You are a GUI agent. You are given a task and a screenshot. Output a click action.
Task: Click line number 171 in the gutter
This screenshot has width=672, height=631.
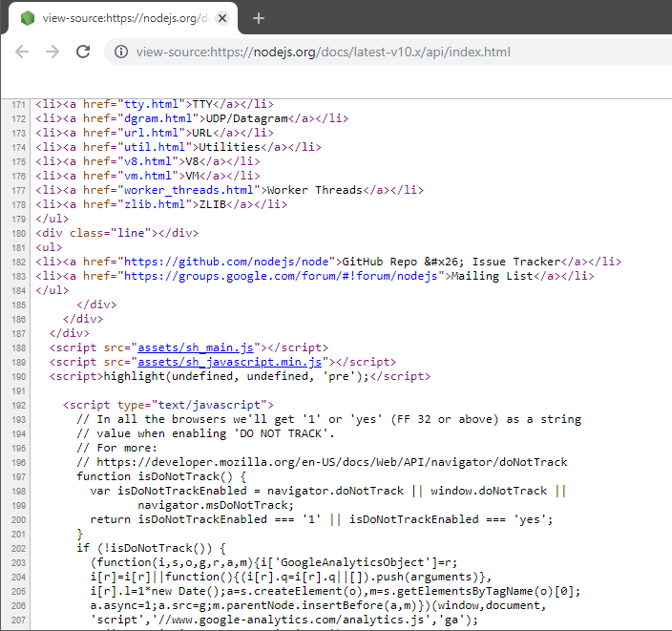click(x=18, y=105)
